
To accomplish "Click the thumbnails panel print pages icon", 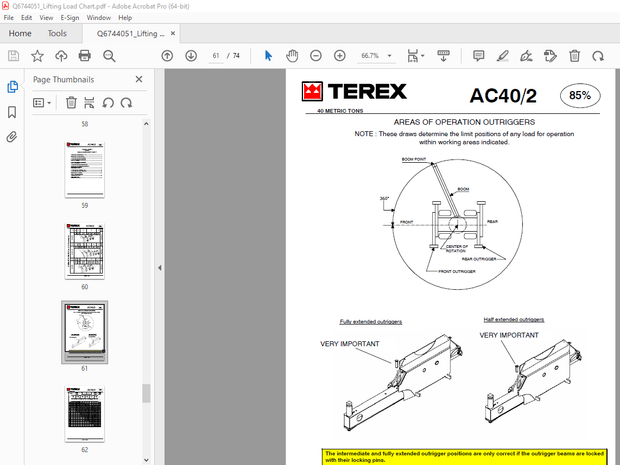I will pyautogui.click(x=89, y=103).
